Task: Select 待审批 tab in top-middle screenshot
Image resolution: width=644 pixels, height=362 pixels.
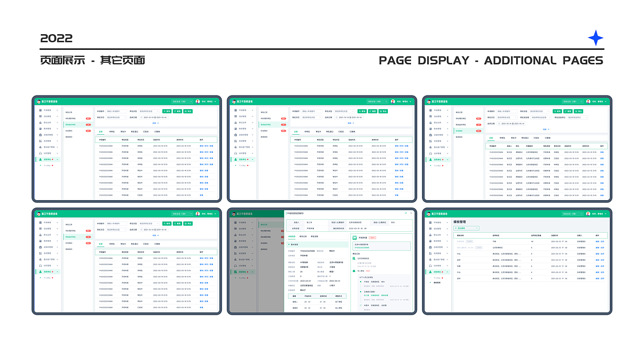Action: click(x=307, y=132)
